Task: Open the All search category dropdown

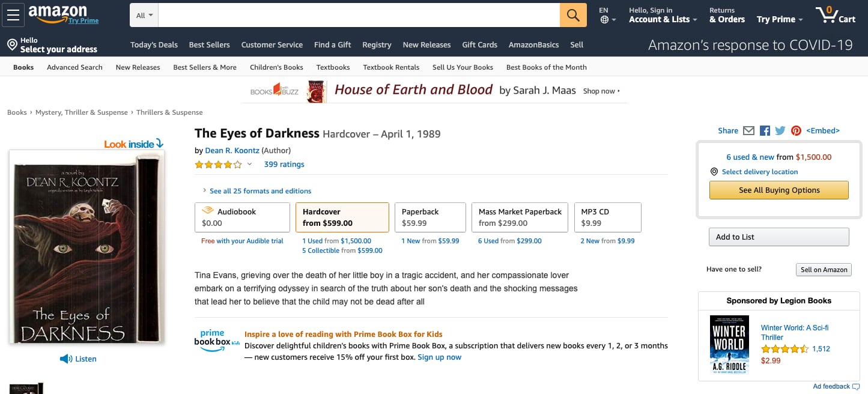Action: (144, 16)
